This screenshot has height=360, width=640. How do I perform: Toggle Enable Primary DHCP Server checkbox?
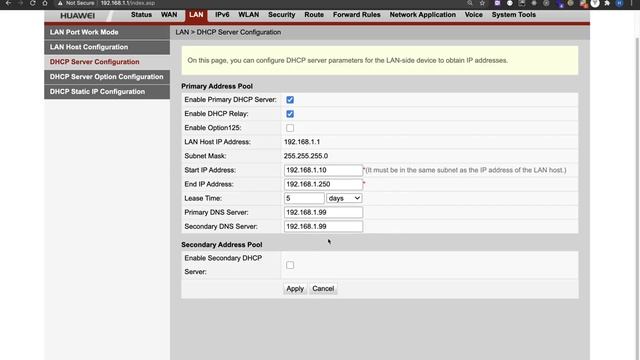pyautogui.click(x=290, y=100)
